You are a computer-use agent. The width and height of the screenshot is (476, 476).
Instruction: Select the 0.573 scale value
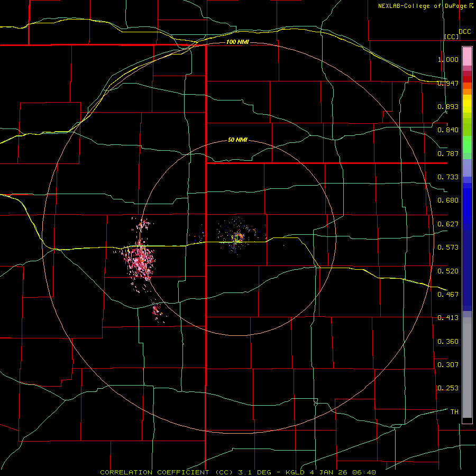tap(448, 248)
